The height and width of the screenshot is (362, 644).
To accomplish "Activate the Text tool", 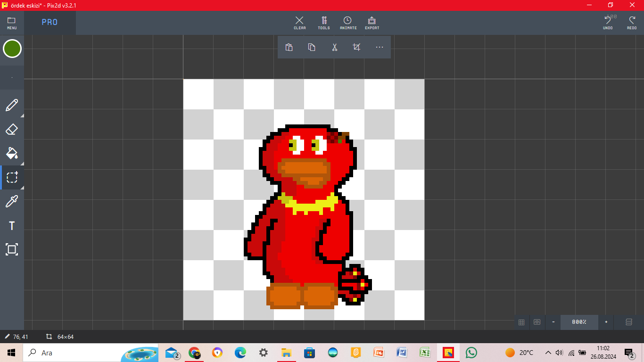I will (12, 226).
